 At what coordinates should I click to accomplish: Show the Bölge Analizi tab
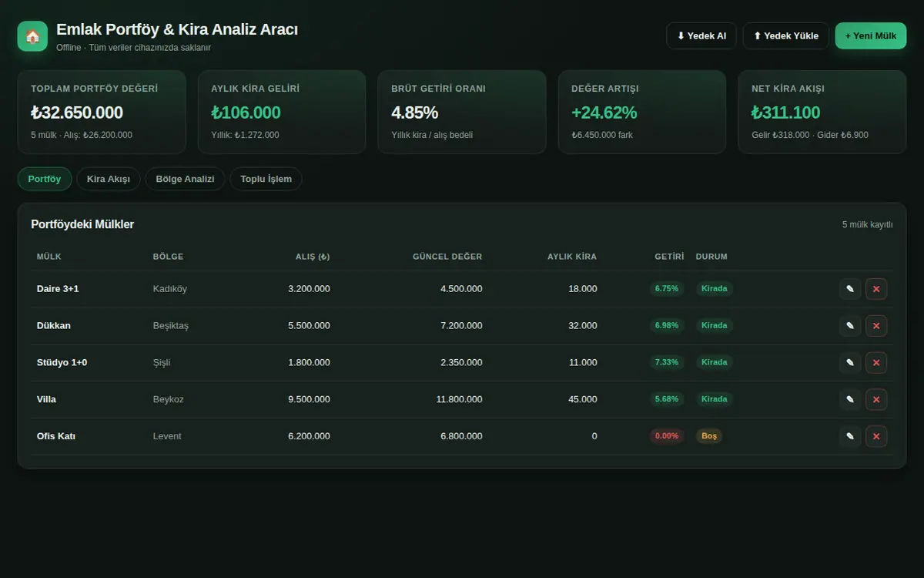185,179
